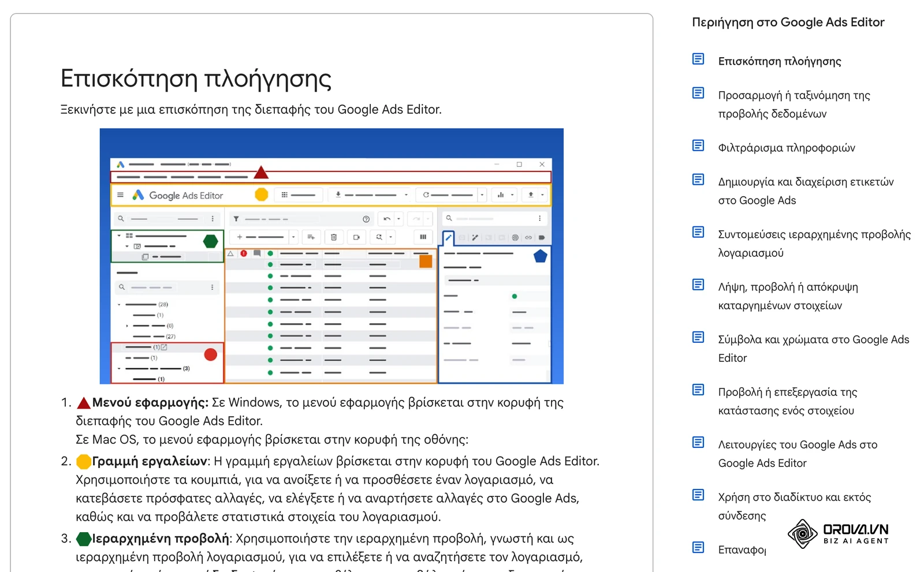Click document icon beside 'Προβολή ή επεξεργασία της κατάστασης'
Image resolution: width=924 pixels, height=572 pixels.
tap(698, 390)
